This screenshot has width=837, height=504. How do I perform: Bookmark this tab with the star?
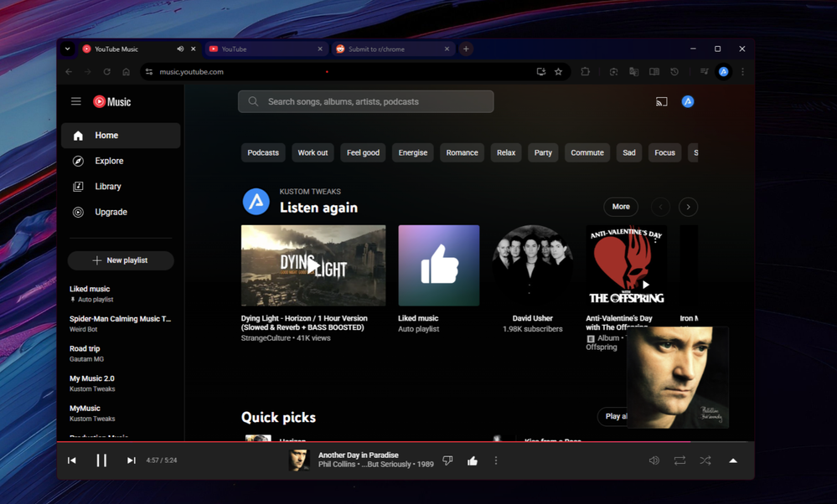click(x=558, y=71)
